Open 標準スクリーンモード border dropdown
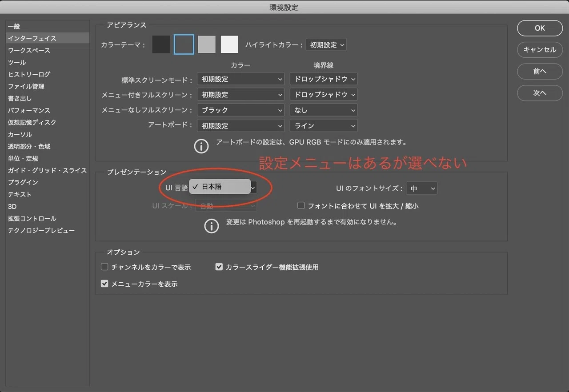The image size is (569, 392). click(324, 79)
